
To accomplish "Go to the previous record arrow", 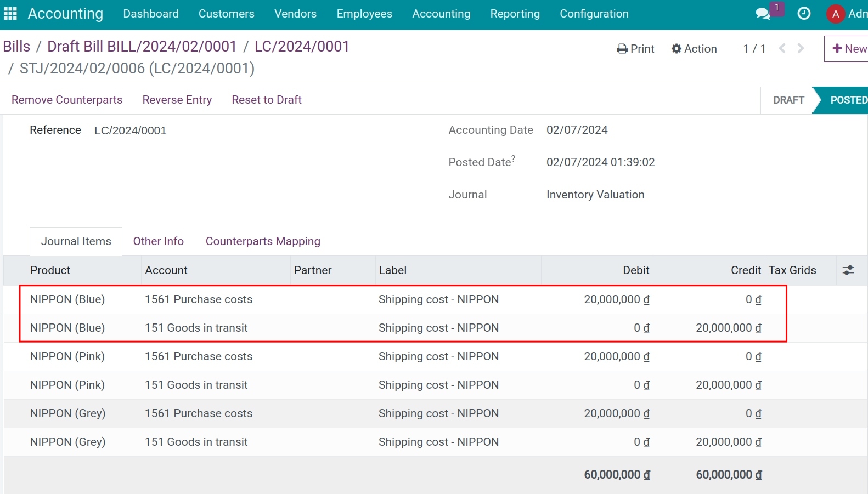I will (x=782, y=48).
